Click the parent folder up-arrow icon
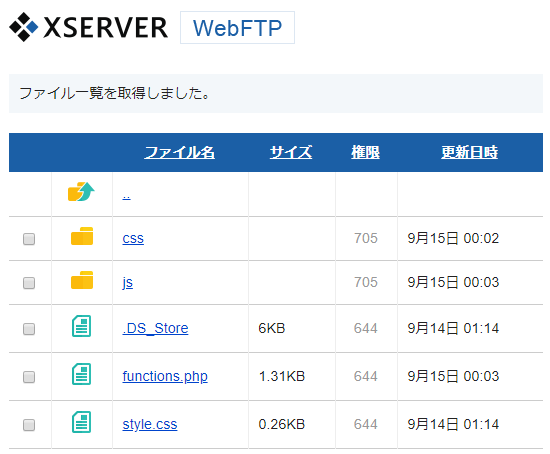Viewport: 550px width, 454px height. coord(81,192)
